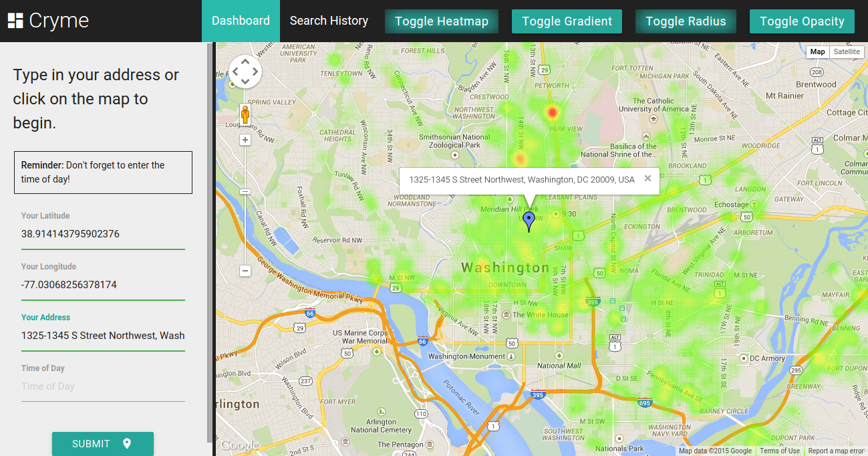Zoom in with the plus button
This screenshot has width=868, height=456.
tap(245, 140)
